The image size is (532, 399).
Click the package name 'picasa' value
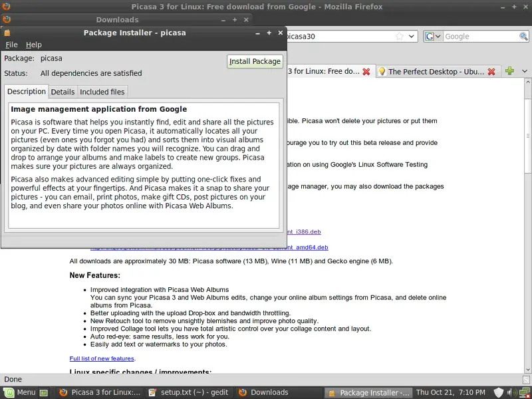[x=51, y=59]
